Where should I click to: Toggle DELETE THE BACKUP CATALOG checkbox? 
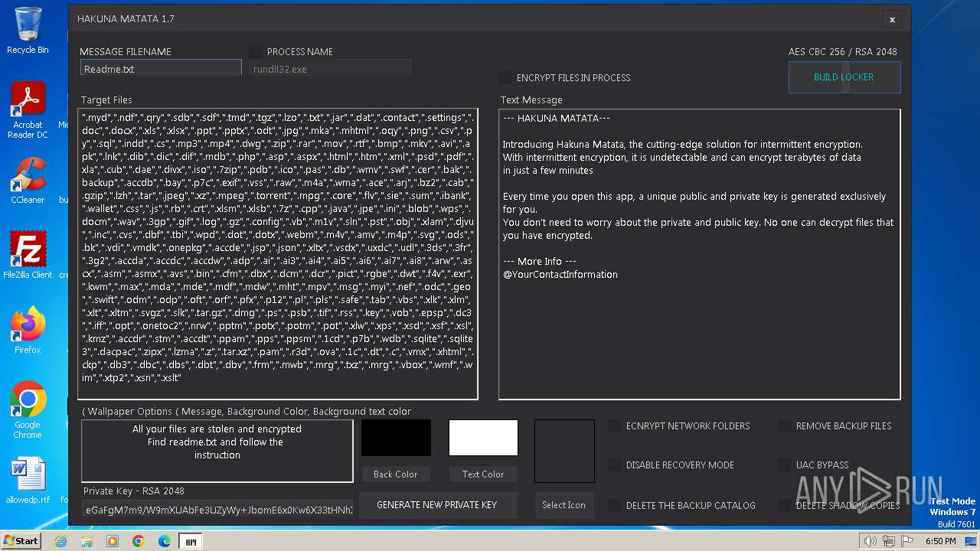614,505
